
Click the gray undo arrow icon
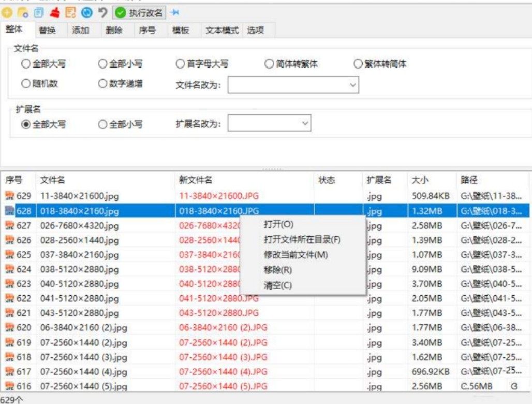102,12
